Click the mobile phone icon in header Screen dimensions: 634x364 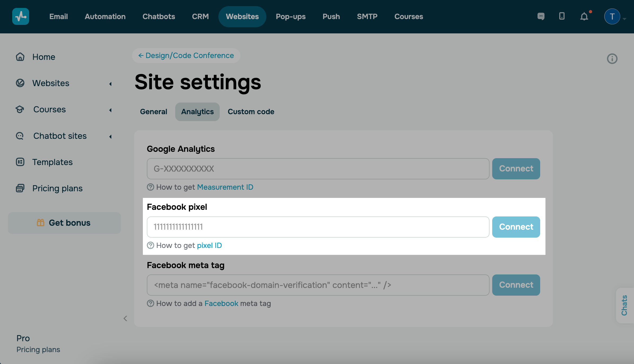(x=562, y=16)
